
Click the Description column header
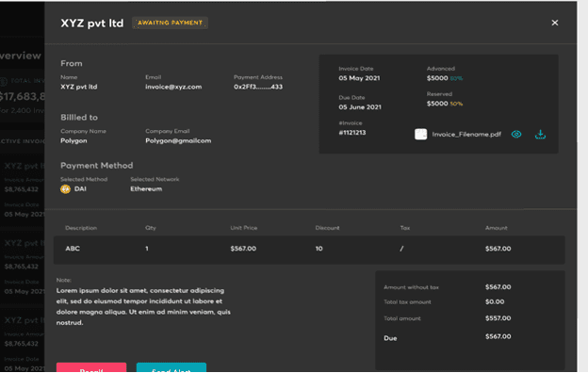[81, 228]
